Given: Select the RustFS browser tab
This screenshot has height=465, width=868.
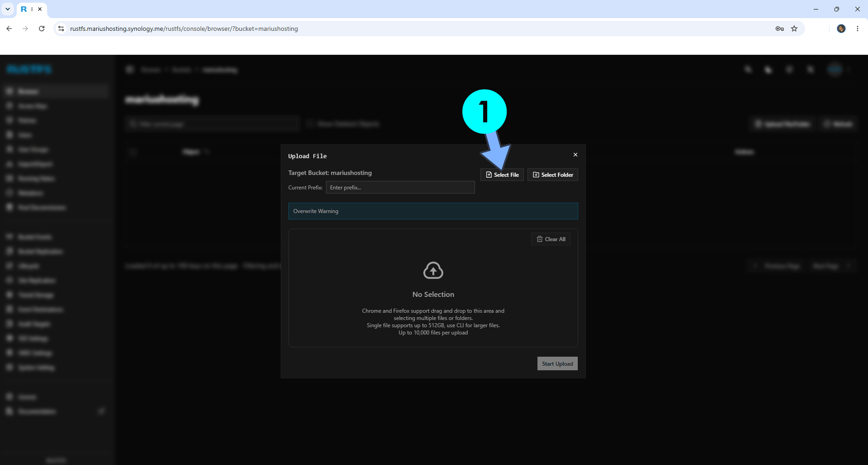Looking at the screenshot, I should 31,9.
